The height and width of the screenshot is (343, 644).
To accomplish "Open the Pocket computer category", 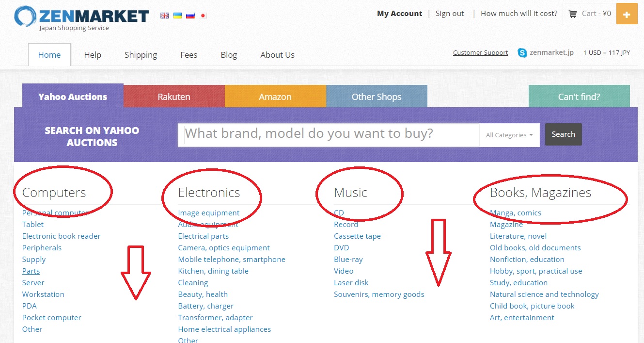I will [52, 318].
